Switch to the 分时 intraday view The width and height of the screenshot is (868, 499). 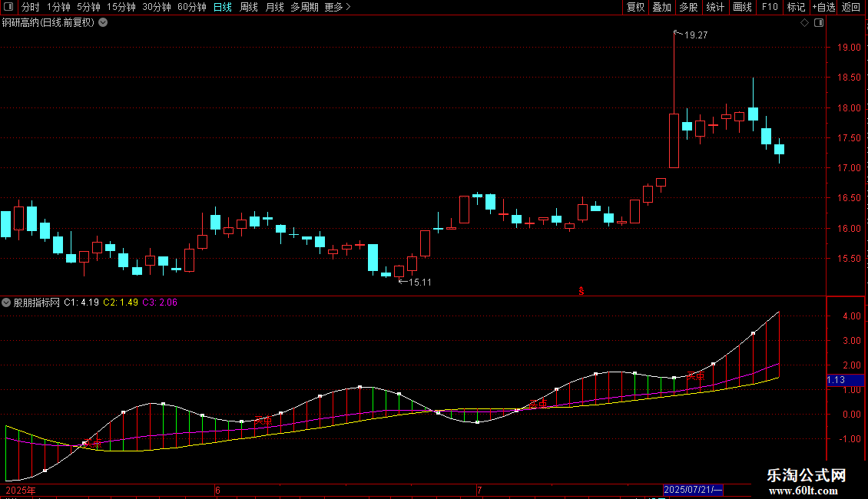coord(31,7)
